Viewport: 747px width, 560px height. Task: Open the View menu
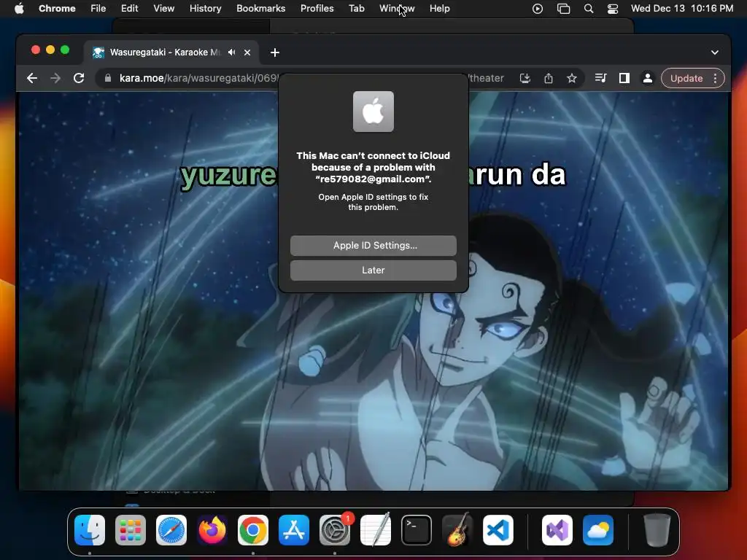coord(164,8)
